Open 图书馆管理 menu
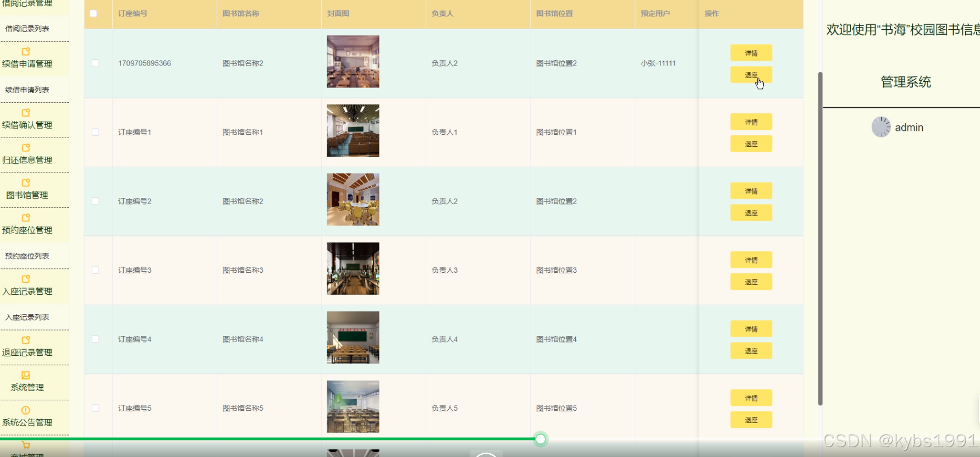Viewport: 980px width, 457px height. click(x=27, y=195)
